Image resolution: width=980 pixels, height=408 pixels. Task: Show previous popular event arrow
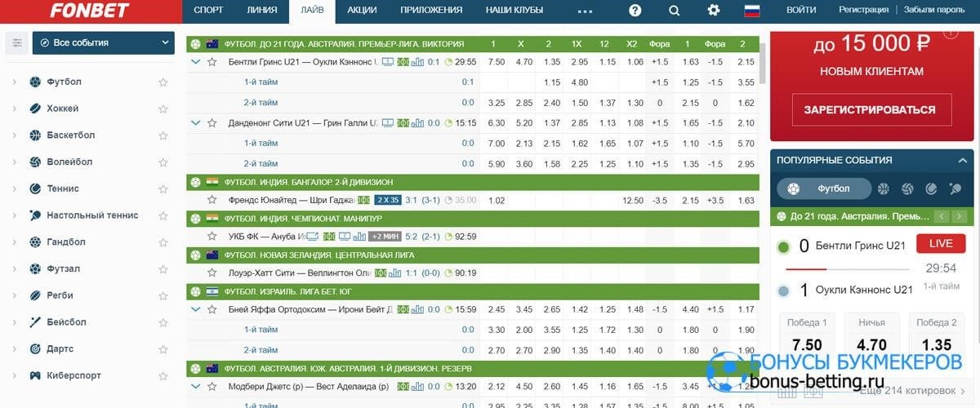942,216
